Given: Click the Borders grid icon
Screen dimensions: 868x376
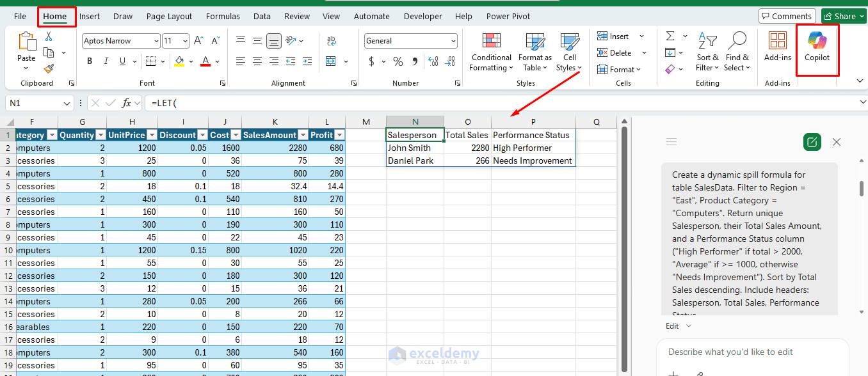Looking at the screenshot, I should tap(150, 61).
